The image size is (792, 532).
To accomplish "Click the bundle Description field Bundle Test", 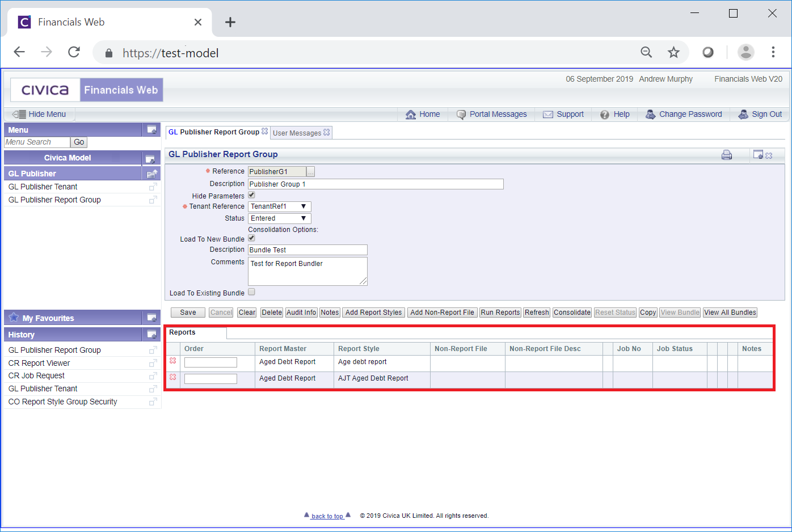I will pyautogui.click(x=307, y=250).
